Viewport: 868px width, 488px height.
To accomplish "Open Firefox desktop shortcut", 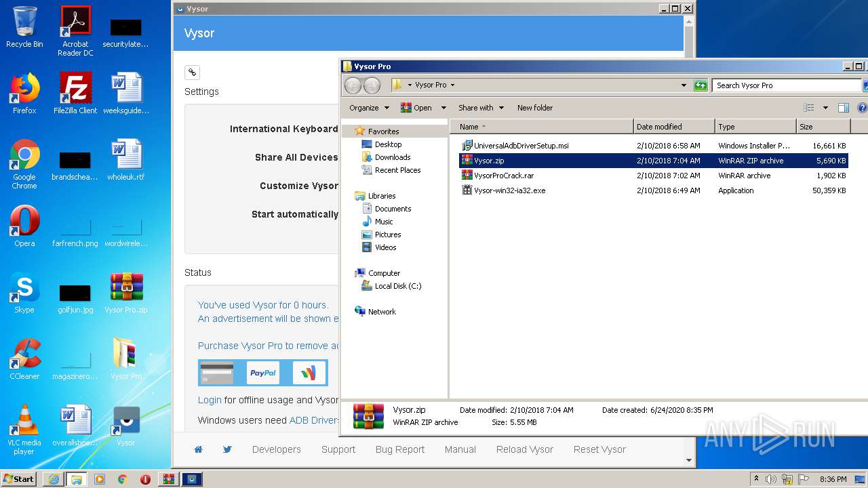I will (x=24, y=94).
